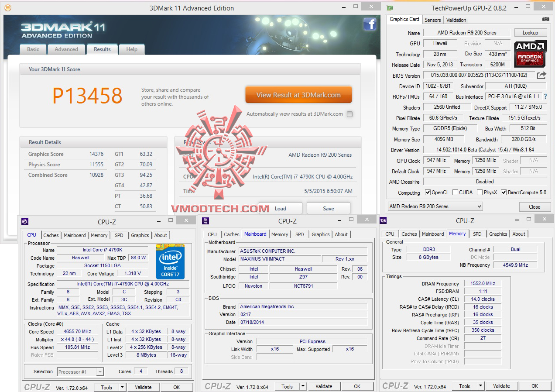Expand Tools dropdown arrow in Mainboard window

tap(303, 386)
